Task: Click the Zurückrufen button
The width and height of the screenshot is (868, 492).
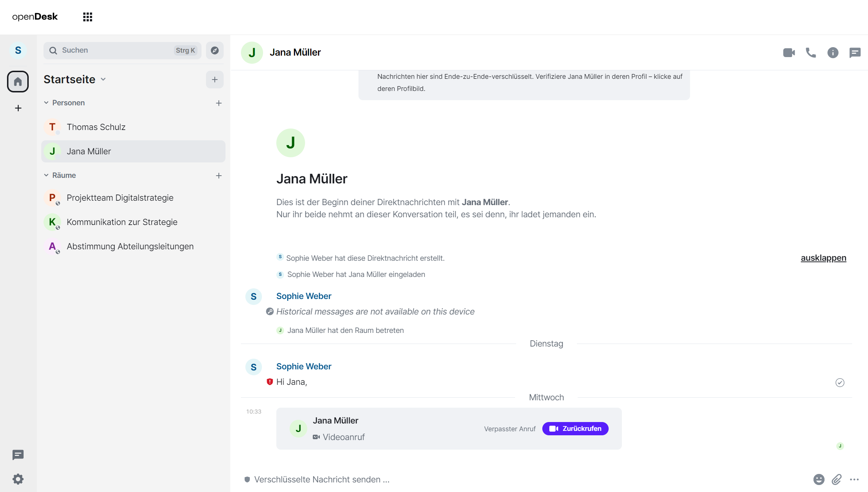Action: tap(575, 429)
